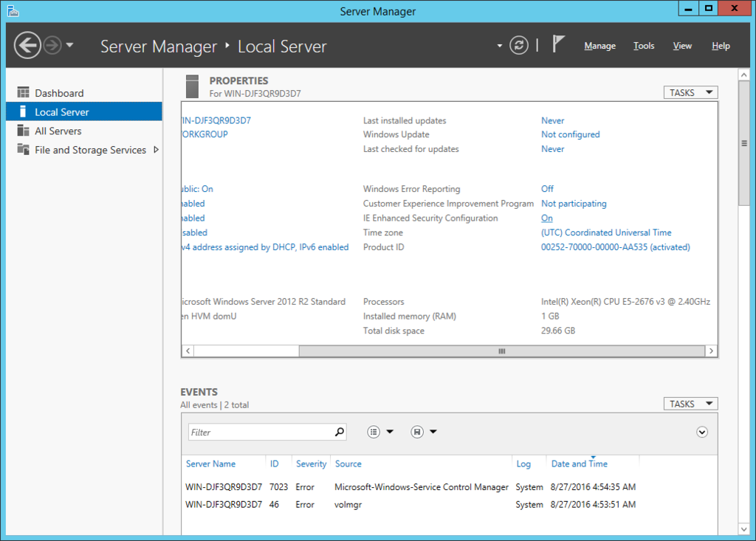The image size is (756, 541).
Task: Open the criteria list dropdown arrow
Action: click(x=390, y=432)
